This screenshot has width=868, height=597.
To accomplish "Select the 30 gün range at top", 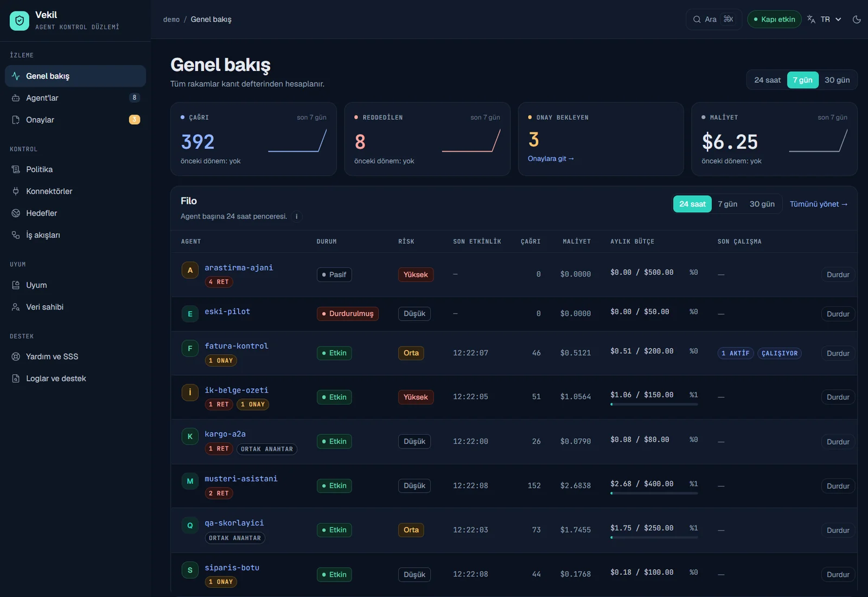I will point(837,80).
